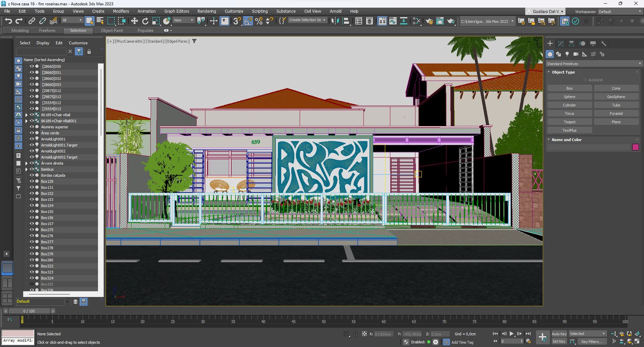This screenshot has height=347, width=644.
Task: Open the Rendered Frame Window icon
Action: coord(440,21)
